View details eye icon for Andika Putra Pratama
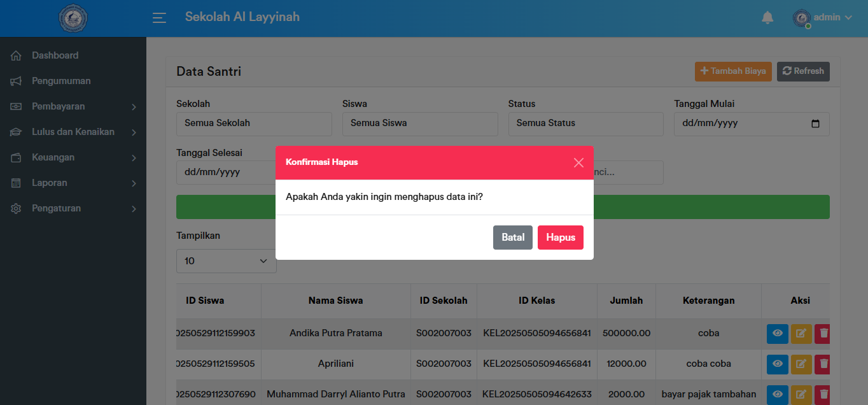Screen dimensions: 868x405 pos(777,334)
